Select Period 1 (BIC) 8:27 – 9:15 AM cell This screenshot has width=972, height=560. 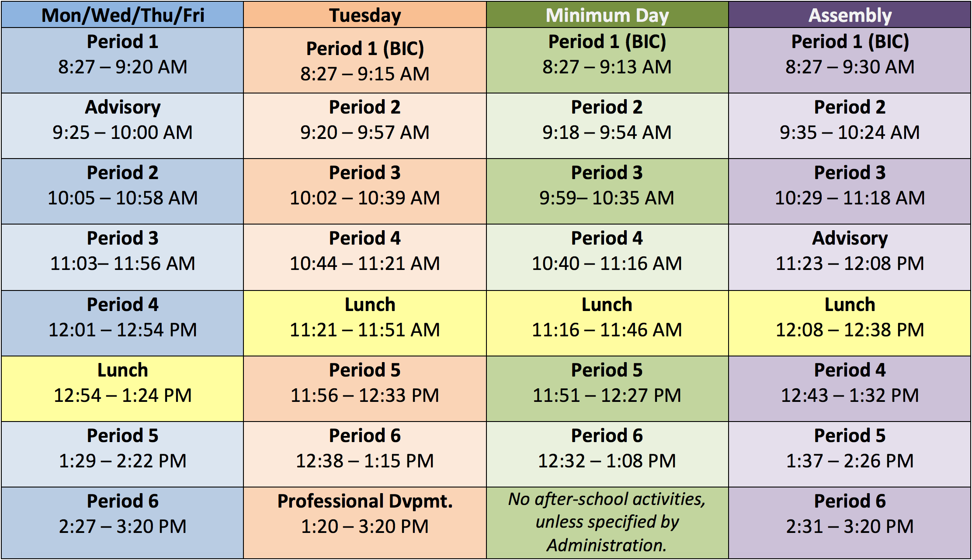(365, 60)
